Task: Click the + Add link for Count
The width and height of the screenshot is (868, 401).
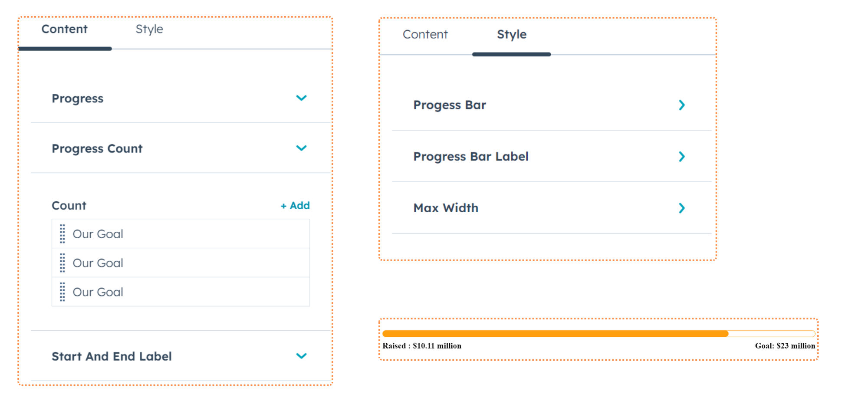Action: (295, 206)
